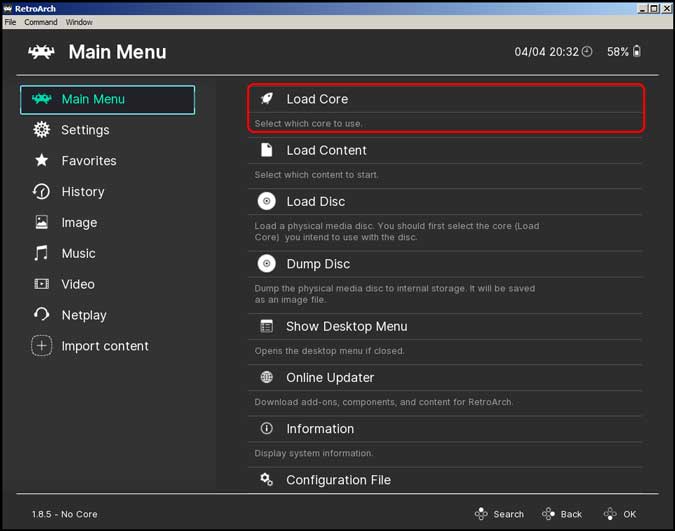Image resolution: width=675 pixels, height=531 pixels.
Task: Click the Online Updater globe icon
Action: pyautogui.click(x=266, y=377)
